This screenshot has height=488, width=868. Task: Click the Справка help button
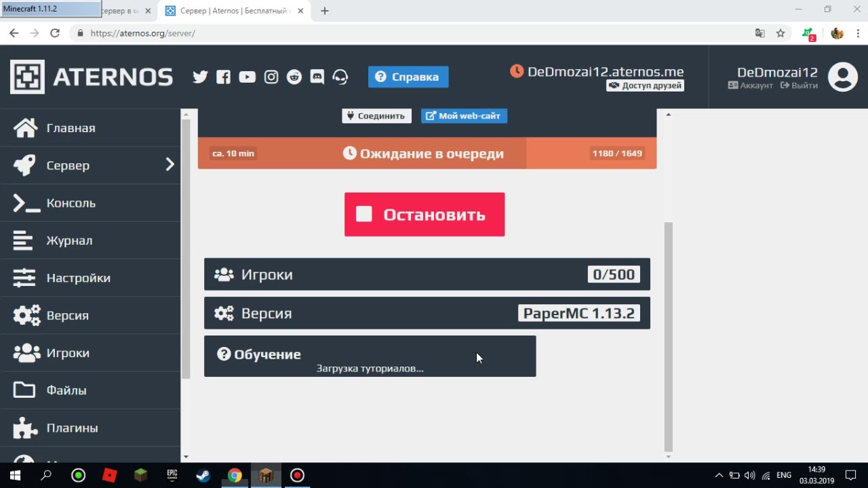[408, 77]
